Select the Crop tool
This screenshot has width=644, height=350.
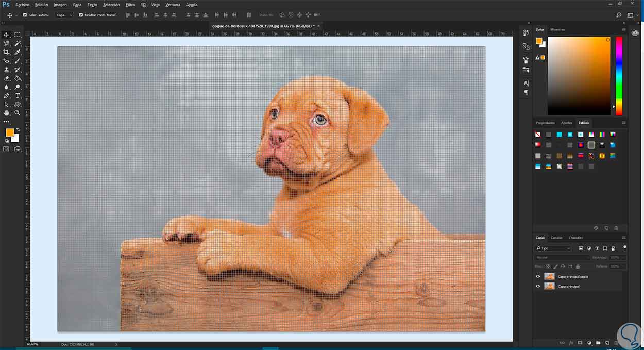point(7,52)
